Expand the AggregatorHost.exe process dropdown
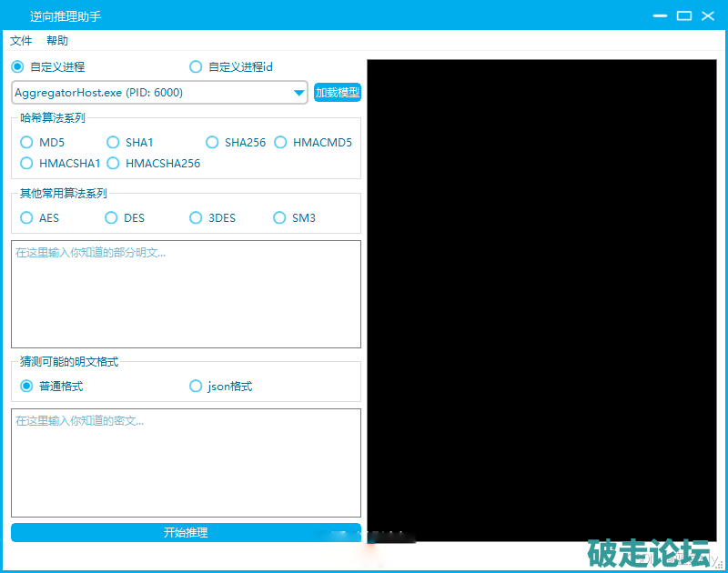The height and width of the screenshot is (573, 728). point(298,93)
